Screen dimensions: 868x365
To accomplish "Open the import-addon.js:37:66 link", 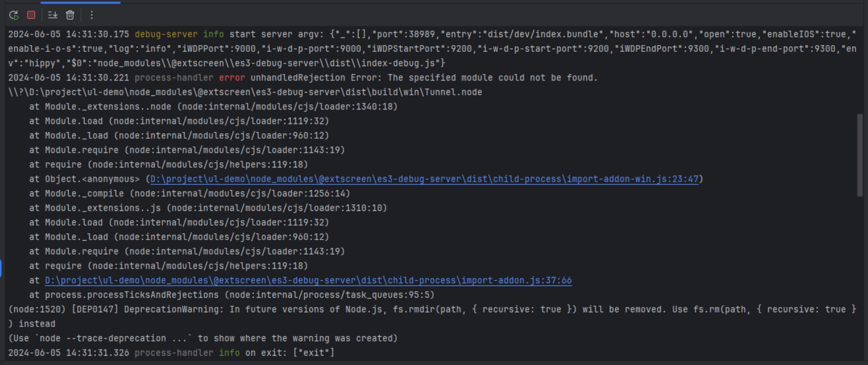I will click(308, 280).
